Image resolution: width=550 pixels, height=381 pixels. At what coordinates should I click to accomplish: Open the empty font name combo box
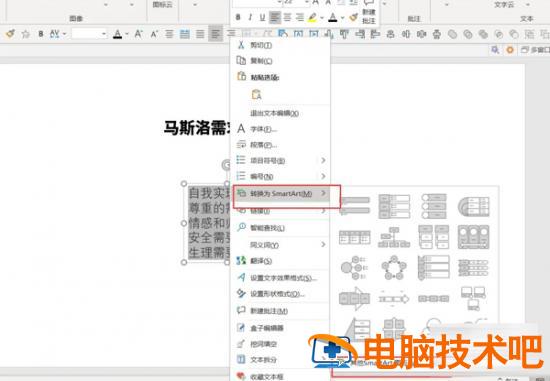click(89, 34)
